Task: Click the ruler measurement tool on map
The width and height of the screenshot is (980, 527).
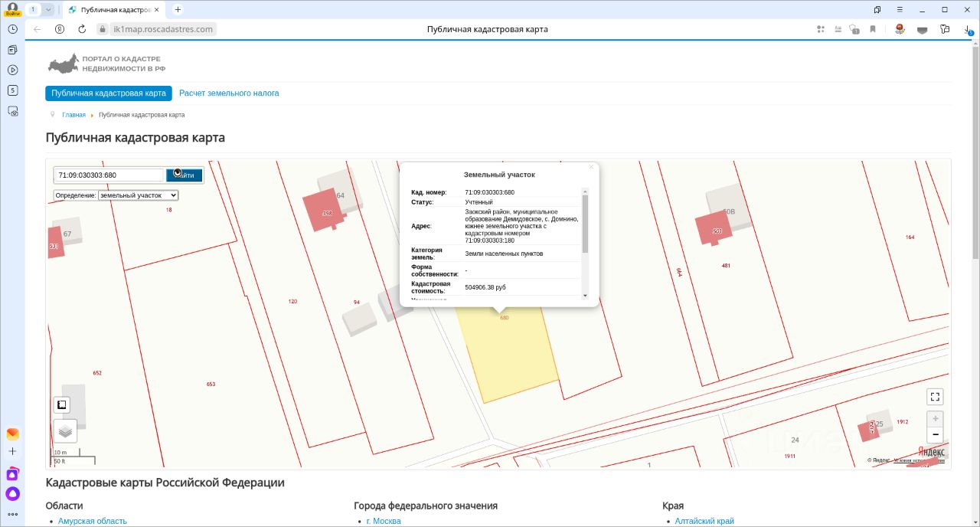Action: (x=62, y=404)
